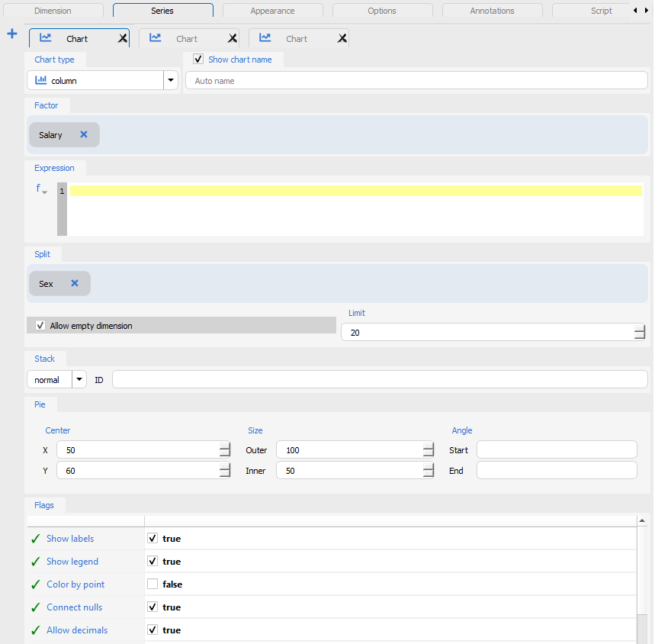Switch to the Annotations tab
The height and width of the screenshot is (644, 655).
(x=492, y=11)
